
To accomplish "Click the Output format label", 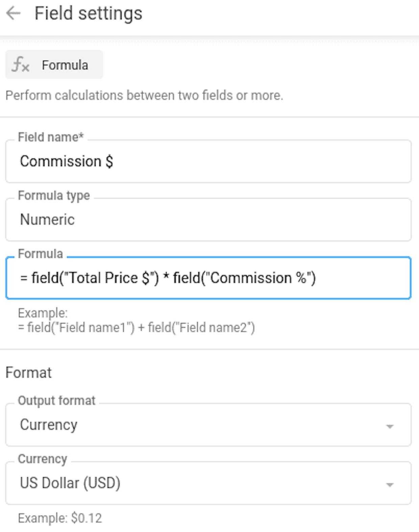I will tap(57, 400).
